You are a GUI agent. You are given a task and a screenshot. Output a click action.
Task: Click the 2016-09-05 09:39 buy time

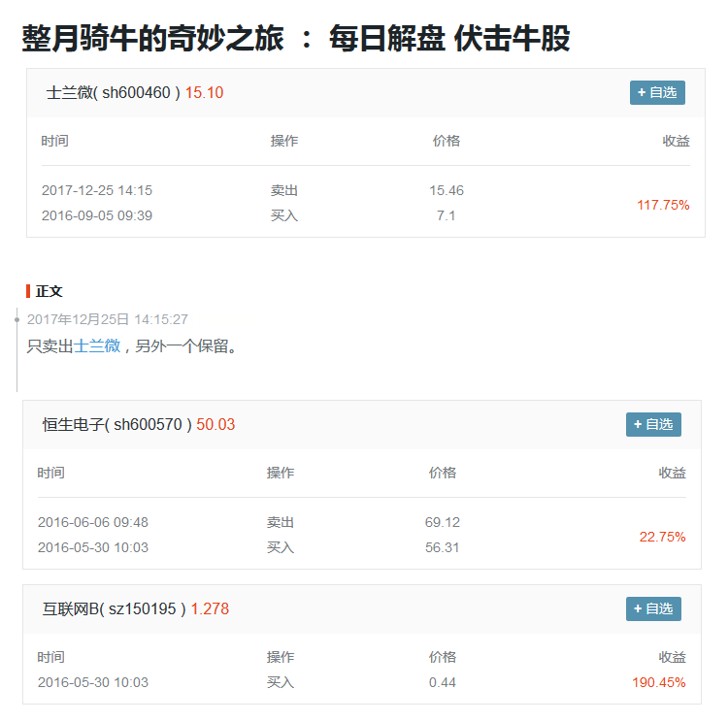(96, 215)
